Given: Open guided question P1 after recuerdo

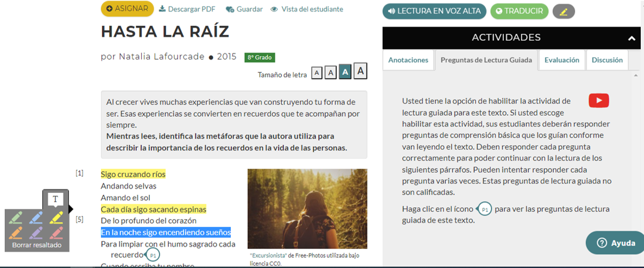Looking at the screenshot, I should (x=152, y=255).
